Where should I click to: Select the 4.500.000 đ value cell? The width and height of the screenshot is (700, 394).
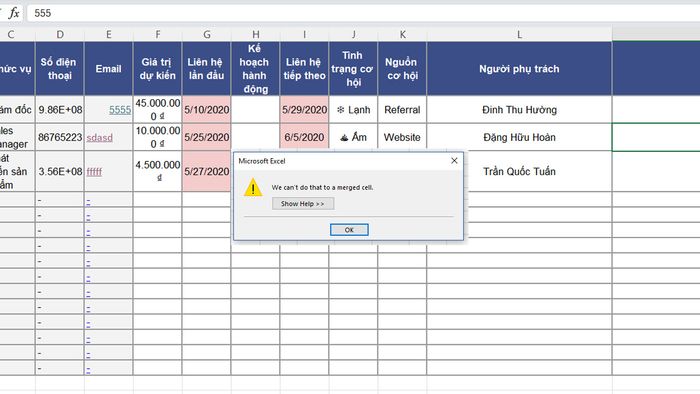pos(158,171)
